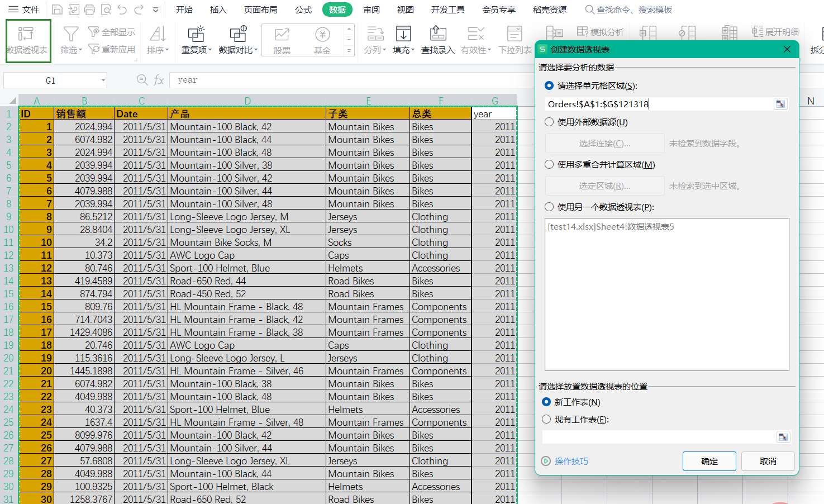This screenshot has height=504, width=824.
Task: Click the Fill (填充) icon
Action: pos(403,34)
